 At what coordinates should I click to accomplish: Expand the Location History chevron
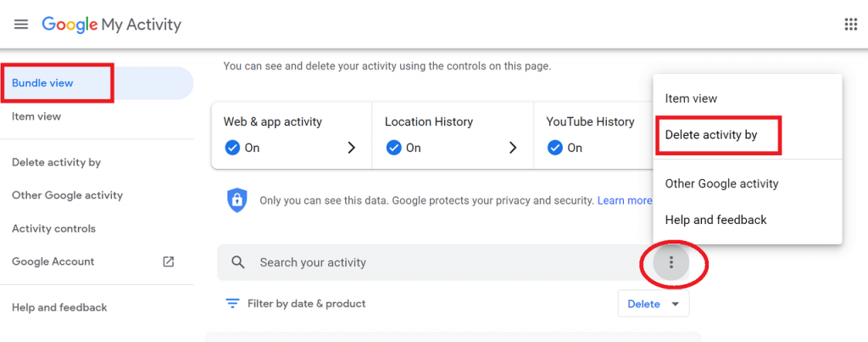click(x=513, y=148)
